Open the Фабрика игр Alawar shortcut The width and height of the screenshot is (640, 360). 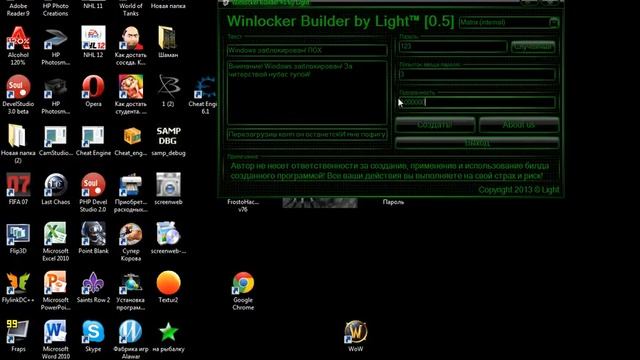click(x=131, y=332)
